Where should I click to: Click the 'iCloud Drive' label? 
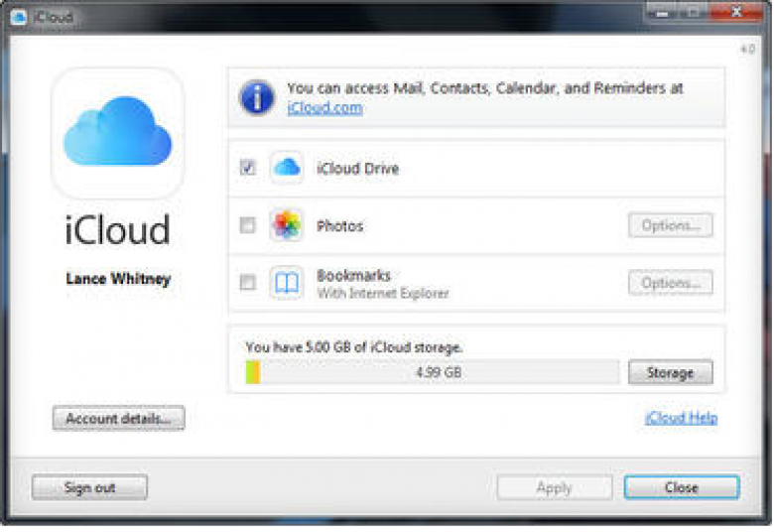[x=357, y=169]
